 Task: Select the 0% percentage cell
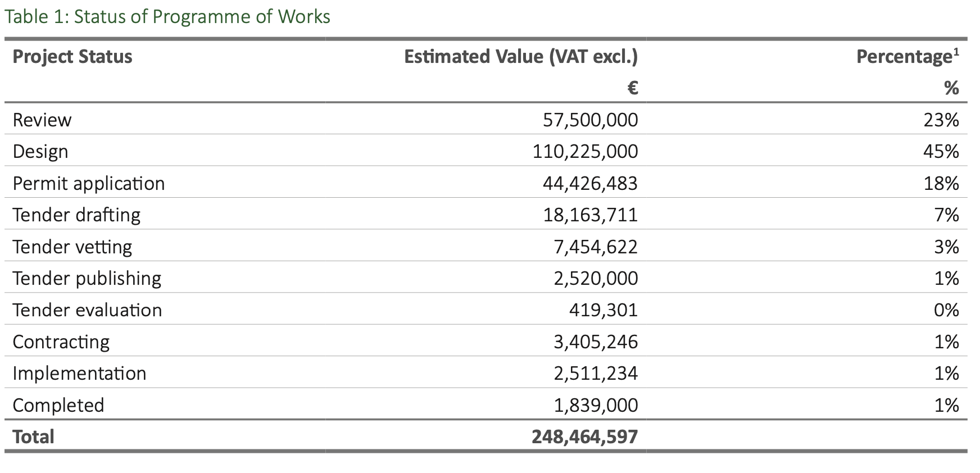click(x=946, y=310)
